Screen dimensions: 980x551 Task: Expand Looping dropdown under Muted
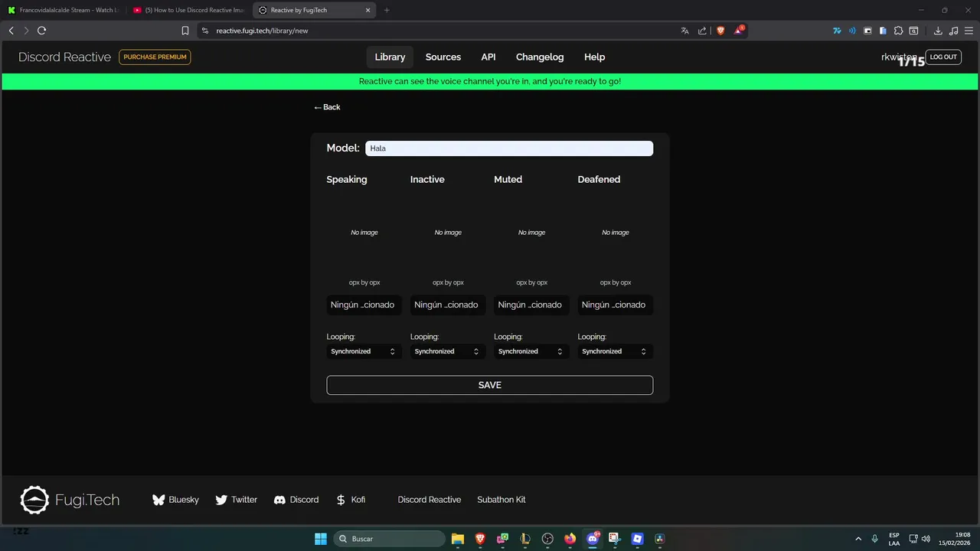pyautogui.click(x=531, y=351)
